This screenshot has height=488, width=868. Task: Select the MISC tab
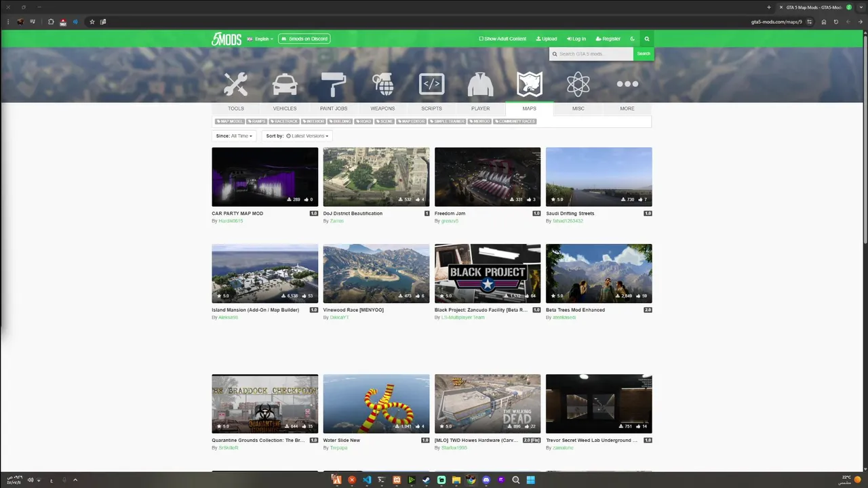(578, 108)
